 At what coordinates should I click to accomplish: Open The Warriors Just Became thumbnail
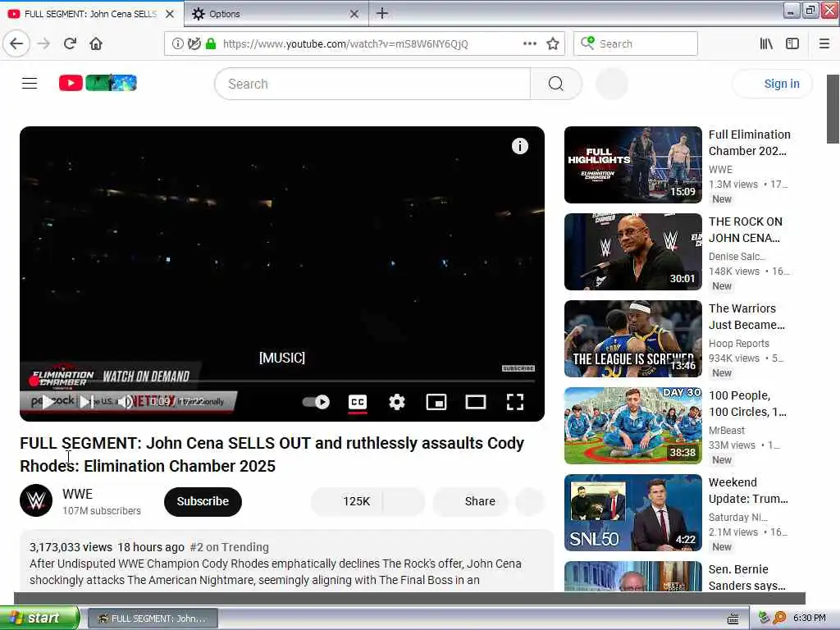[632, 339]
